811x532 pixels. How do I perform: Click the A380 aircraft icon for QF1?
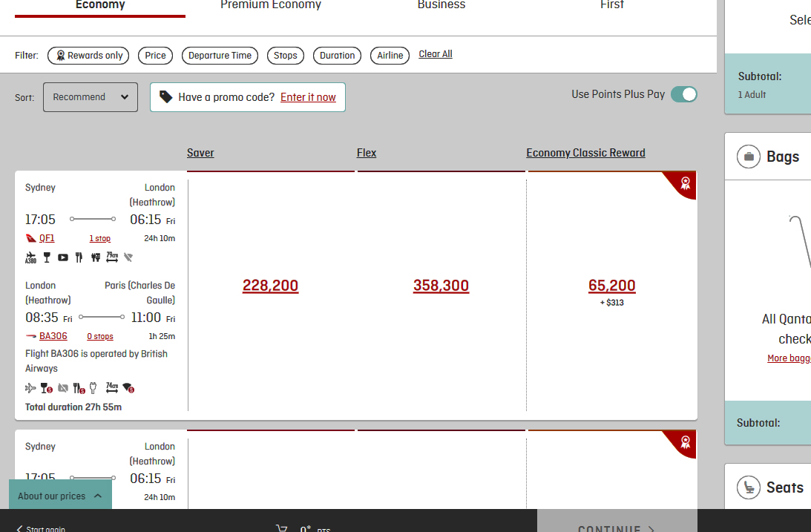[30, 257]
